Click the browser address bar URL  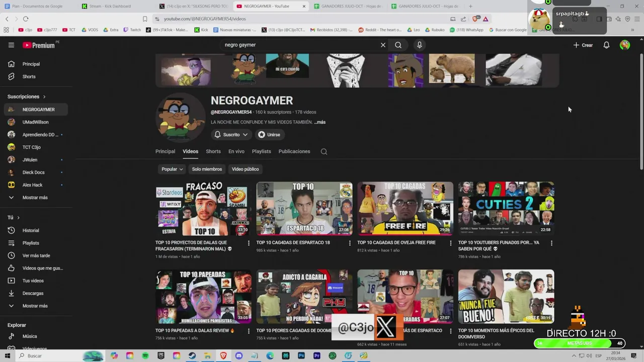coord(205,19)
